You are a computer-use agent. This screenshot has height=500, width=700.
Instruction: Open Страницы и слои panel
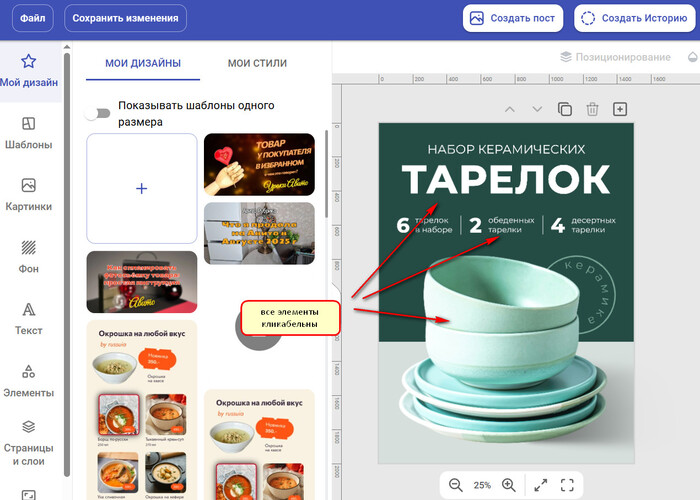point(29,441)
